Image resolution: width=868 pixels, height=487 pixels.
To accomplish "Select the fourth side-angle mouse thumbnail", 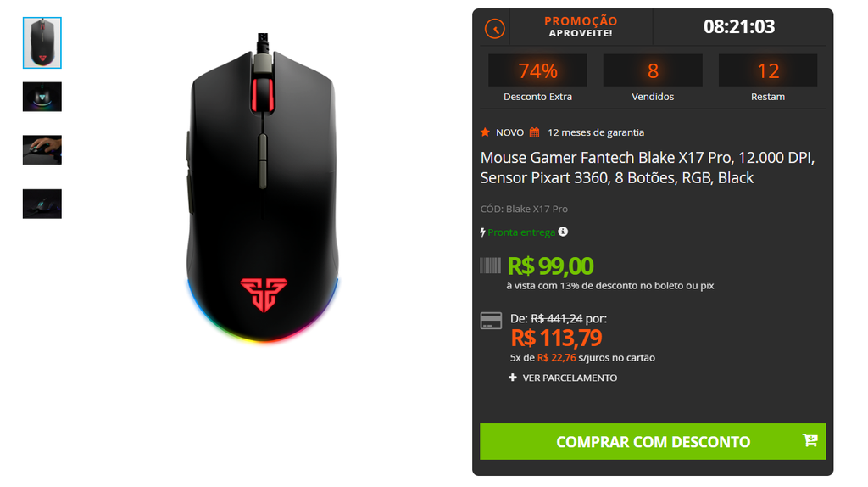I will (x=42, y=204).
